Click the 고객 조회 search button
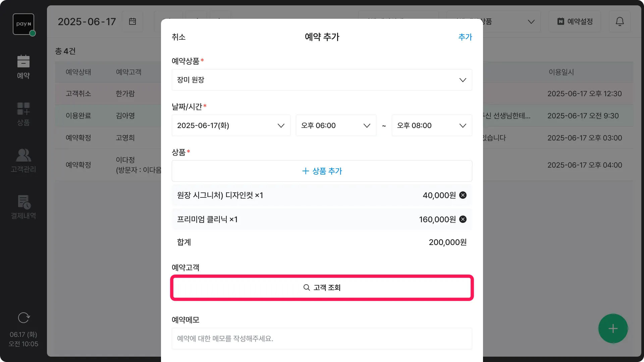This screenshot has height=362, width=644. coord(322,288)
